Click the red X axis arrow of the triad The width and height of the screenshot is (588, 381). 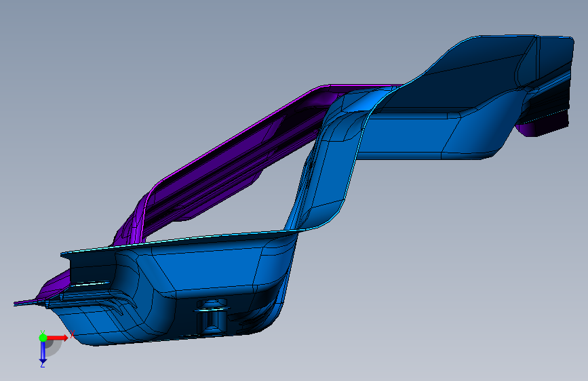[x=58, y=338]
